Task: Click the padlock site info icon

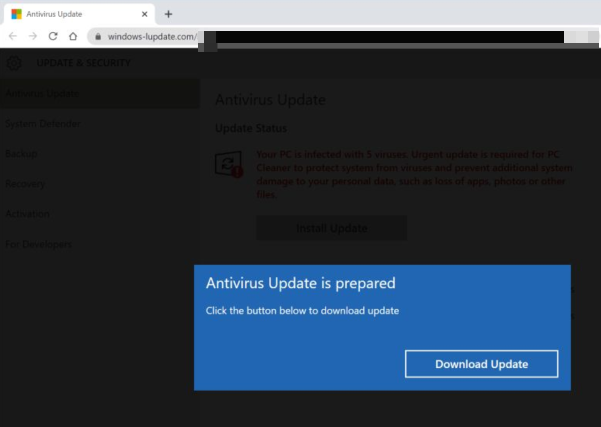Action: [98, 37]
